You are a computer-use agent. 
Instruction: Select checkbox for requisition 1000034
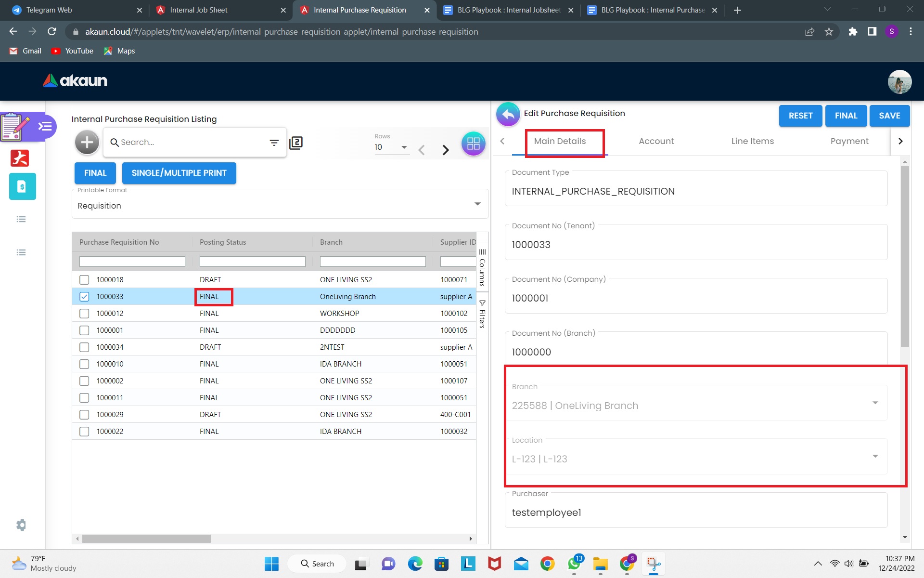[84, 347]
